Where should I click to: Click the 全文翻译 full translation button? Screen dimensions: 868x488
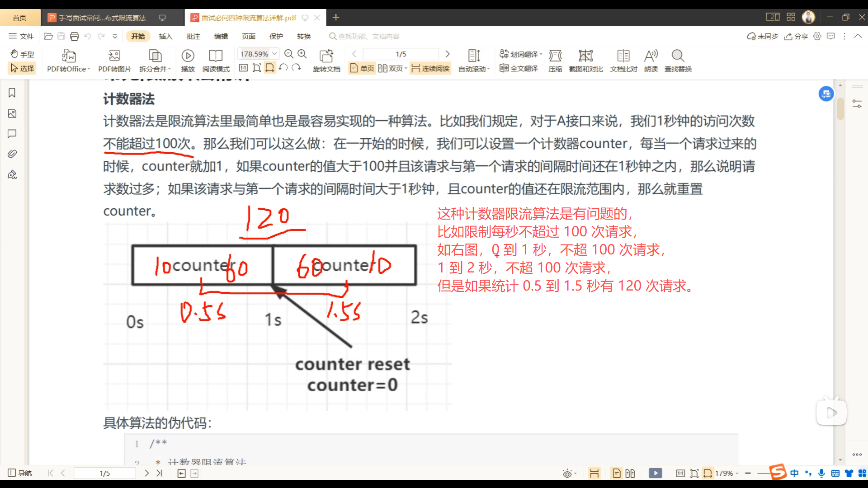[519, 68]
